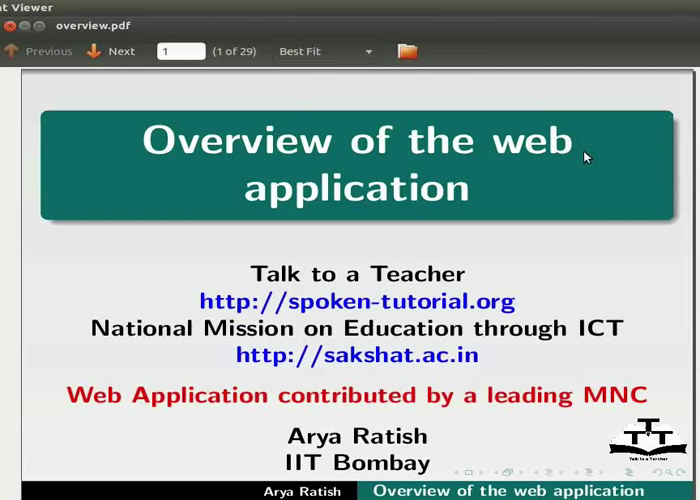
Task: Click the beamer go-back arrow icon
Action: [x=655, y=472]
